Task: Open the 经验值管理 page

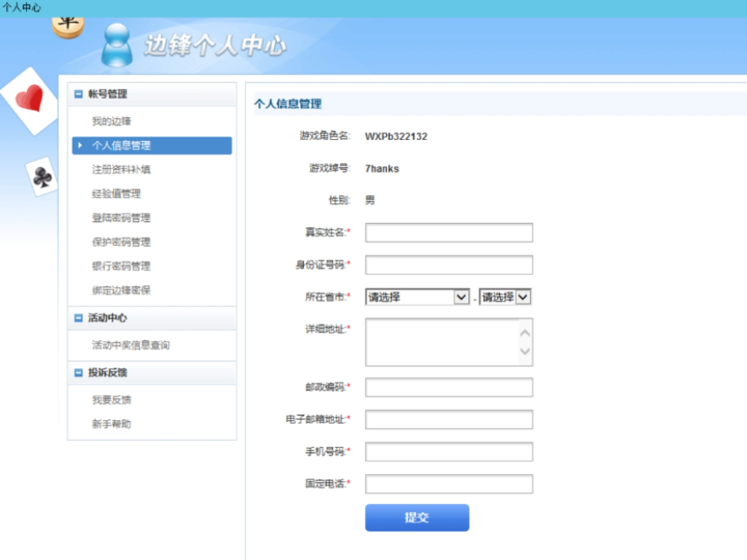Action: coord(116,193)
